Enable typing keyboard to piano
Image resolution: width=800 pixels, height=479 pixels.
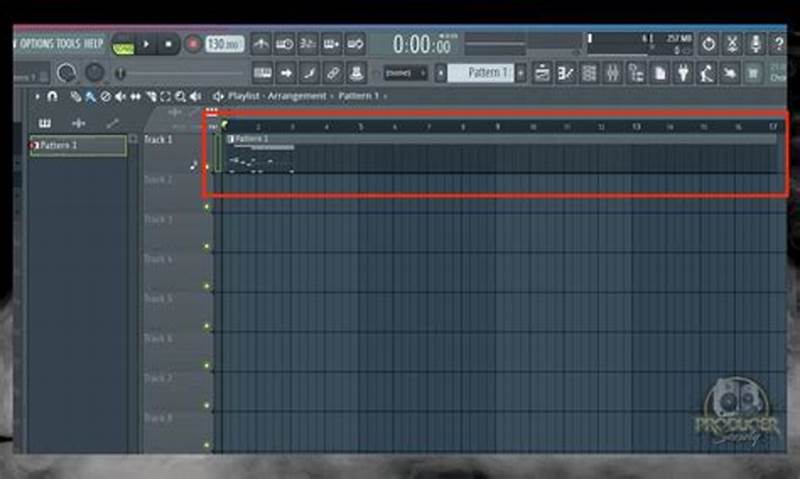point(262,73)
